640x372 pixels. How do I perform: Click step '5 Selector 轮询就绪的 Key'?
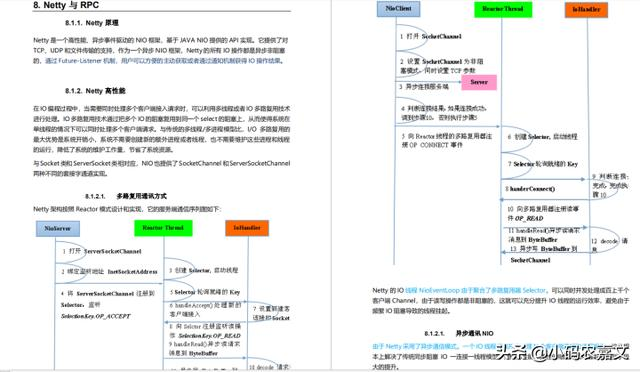[205, 292]
